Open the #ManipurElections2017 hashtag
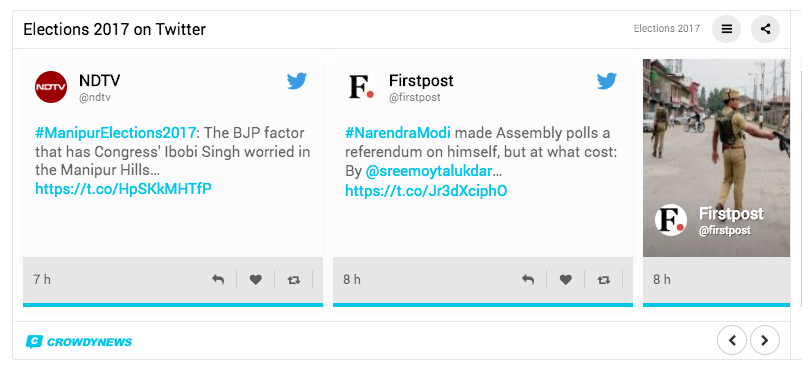Screen dimensions: 802x367 116,133
